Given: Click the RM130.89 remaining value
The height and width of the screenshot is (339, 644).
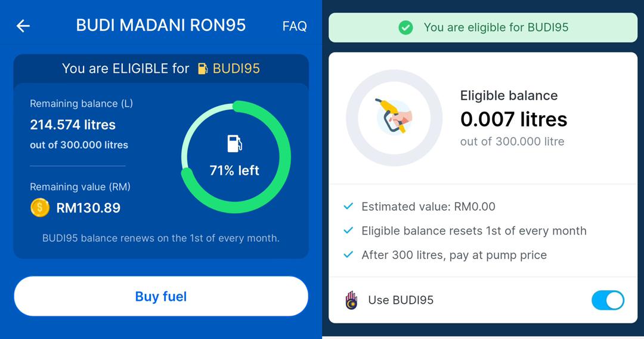Looking at the screenshot, I should [x=88, y=208].
